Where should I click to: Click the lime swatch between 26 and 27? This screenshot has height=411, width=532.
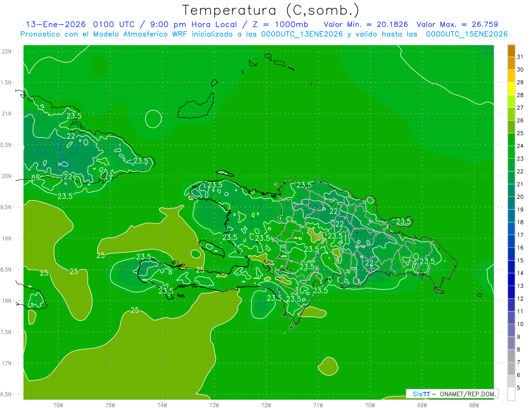pyautogui.click(x=511, y=114)
